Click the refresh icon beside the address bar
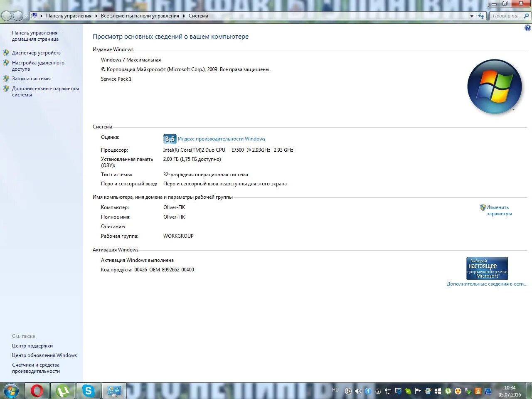The width and height of the screenshot is (532, 399). pos(481,16)
